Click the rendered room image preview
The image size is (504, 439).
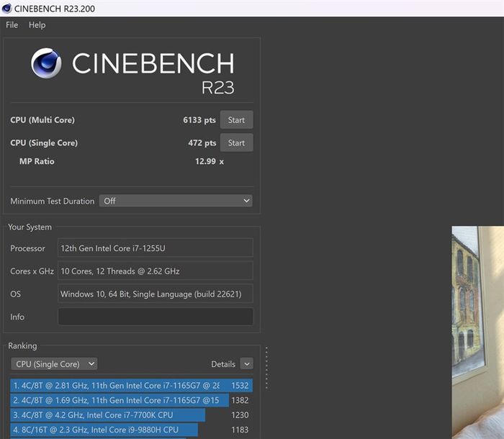tap(477, 332)
